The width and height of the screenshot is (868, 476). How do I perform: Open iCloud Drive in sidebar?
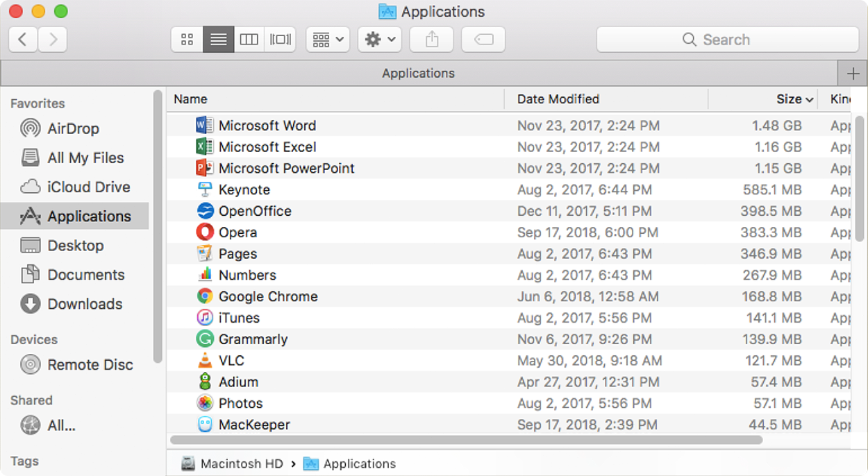tap(75, 187)
